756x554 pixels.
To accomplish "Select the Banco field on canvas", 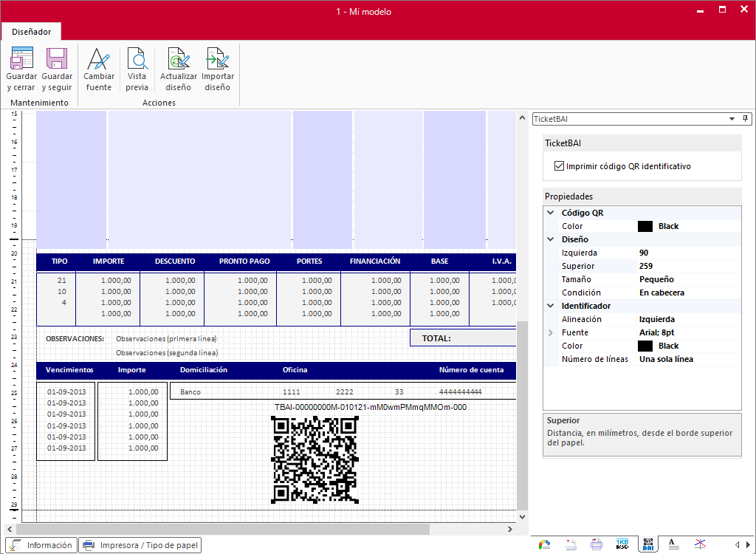I will coord(190,391).
